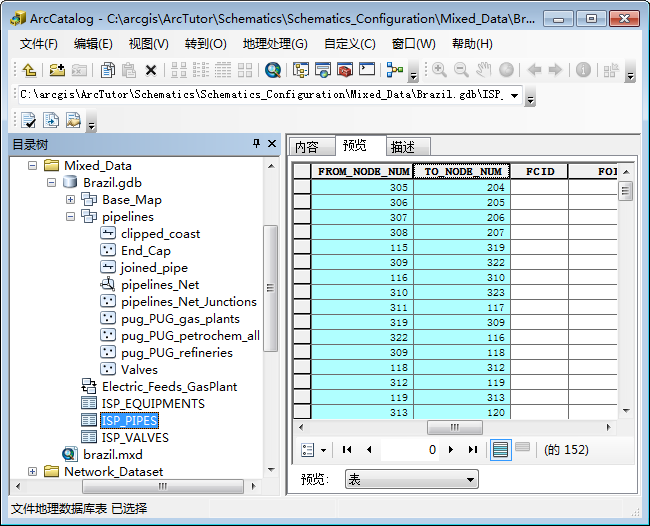Click the Delete X toolbar icon
The image size is (650, 526).
point(151,70)
